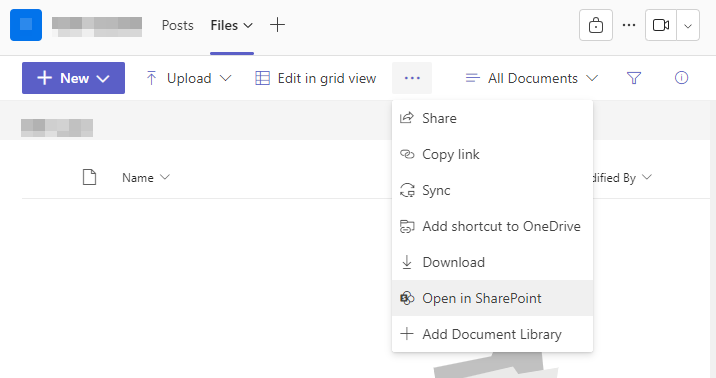Open the Modified By column dropdown
The image size is (716, 378).
tap(647, 177)
